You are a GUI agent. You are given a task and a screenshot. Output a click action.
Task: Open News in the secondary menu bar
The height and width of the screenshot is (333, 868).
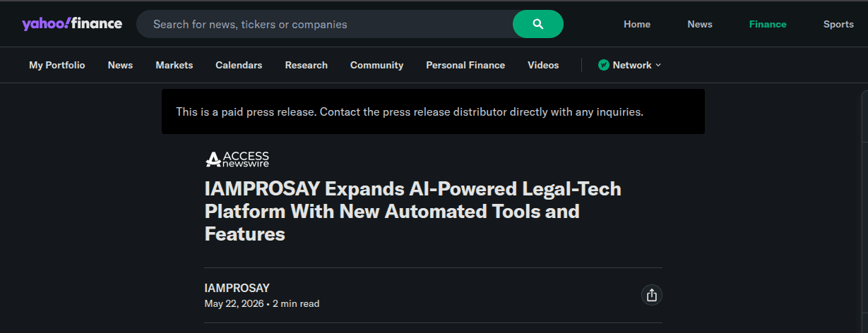(120, 65)
